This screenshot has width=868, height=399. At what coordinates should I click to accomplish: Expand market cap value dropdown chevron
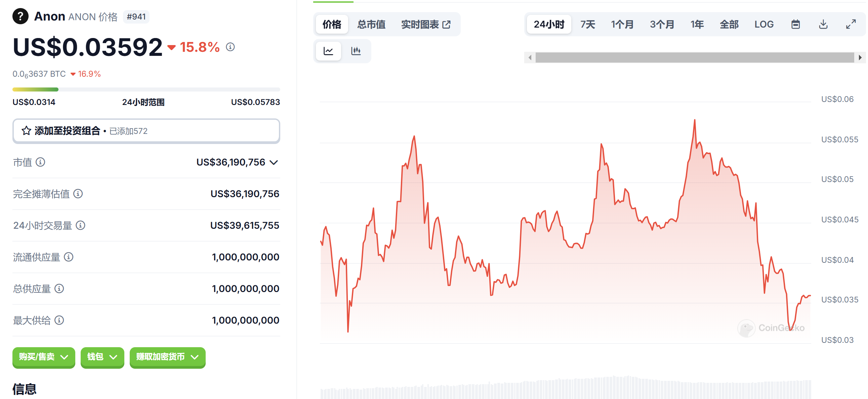(274, 162)
